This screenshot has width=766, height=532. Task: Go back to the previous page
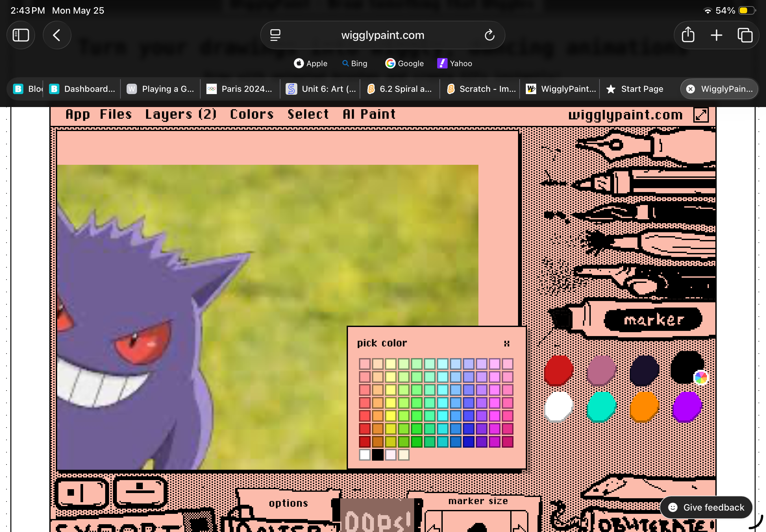(x=57, y=35)
